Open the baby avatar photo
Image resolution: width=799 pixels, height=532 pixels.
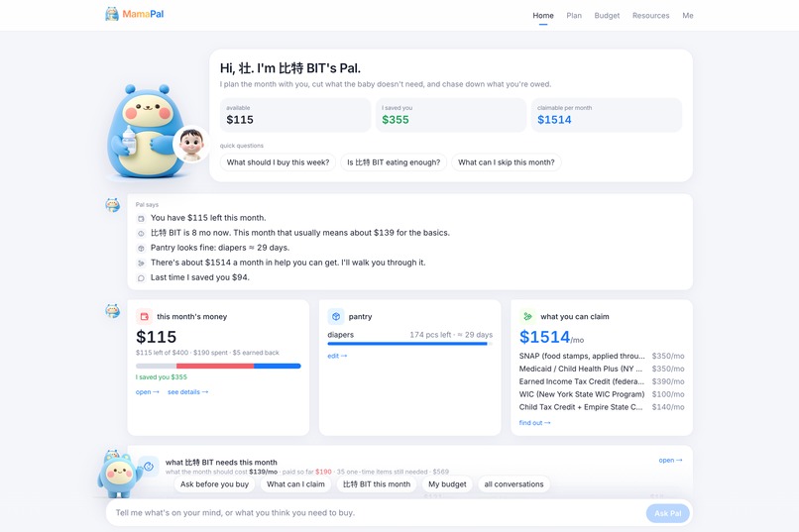pos(191,144)
